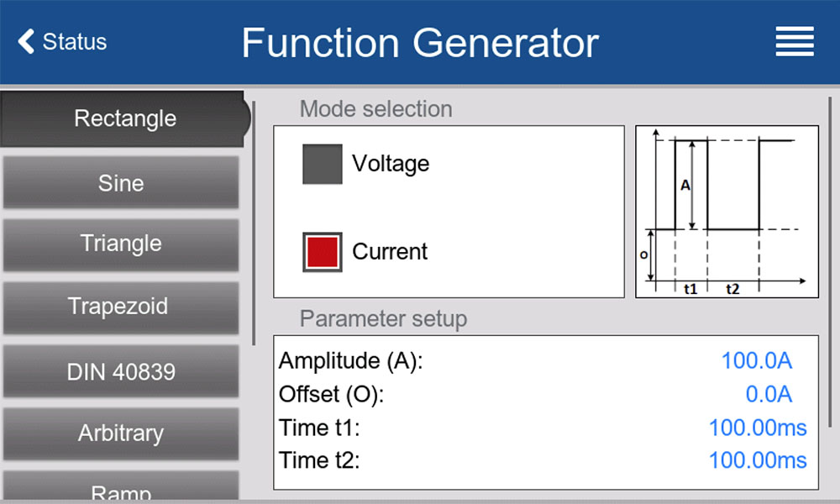Image resolution: width=840 pixels, height=504 pixels.
Task: Click the back chevron arrow icon
Action: [x=26, y=41]
